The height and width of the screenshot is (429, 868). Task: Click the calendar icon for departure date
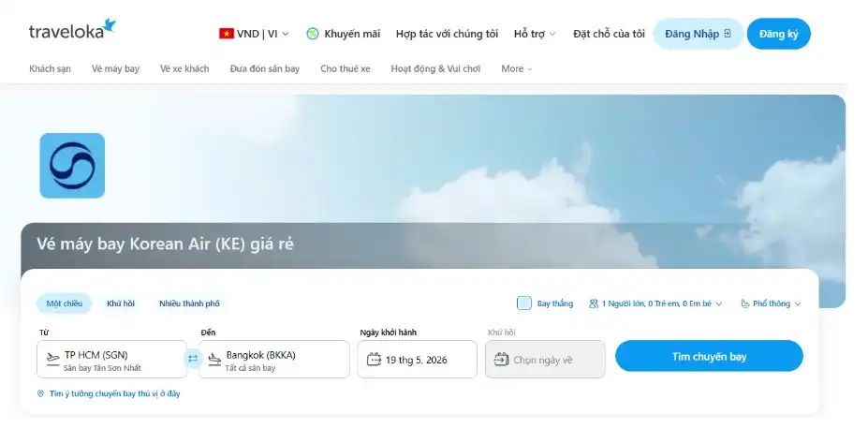tap(375, 360)
